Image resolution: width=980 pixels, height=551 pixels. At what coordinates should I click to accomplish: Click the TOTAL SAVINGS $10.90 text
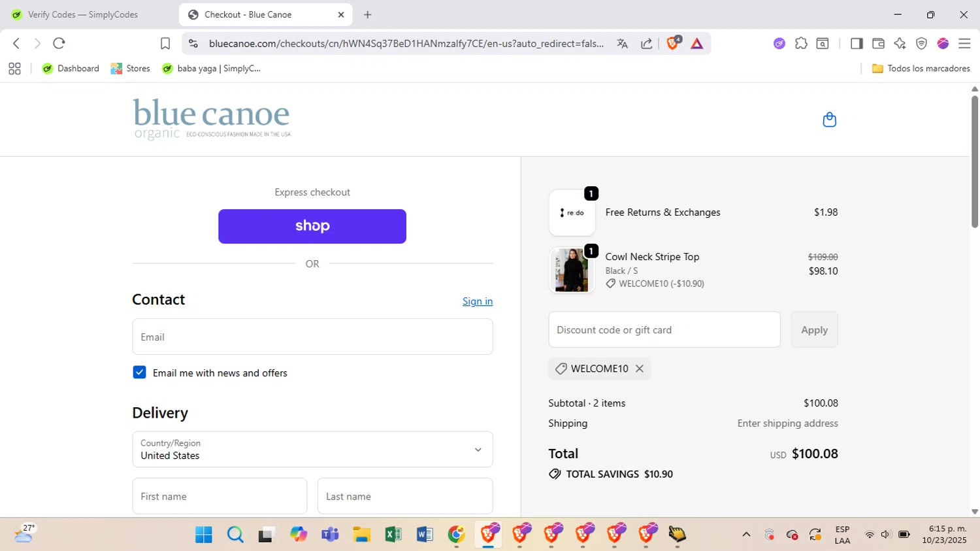(x=619, y=475)
